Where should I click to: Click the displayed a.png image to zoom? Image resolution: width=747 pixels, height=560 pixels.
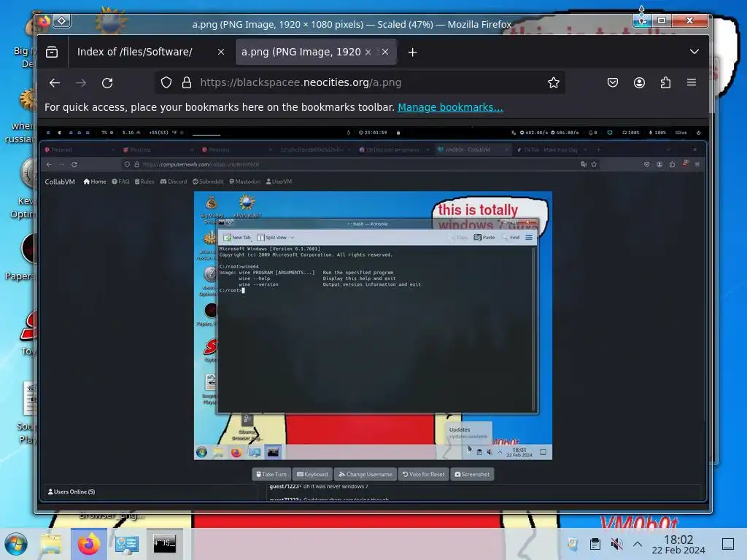373,315
